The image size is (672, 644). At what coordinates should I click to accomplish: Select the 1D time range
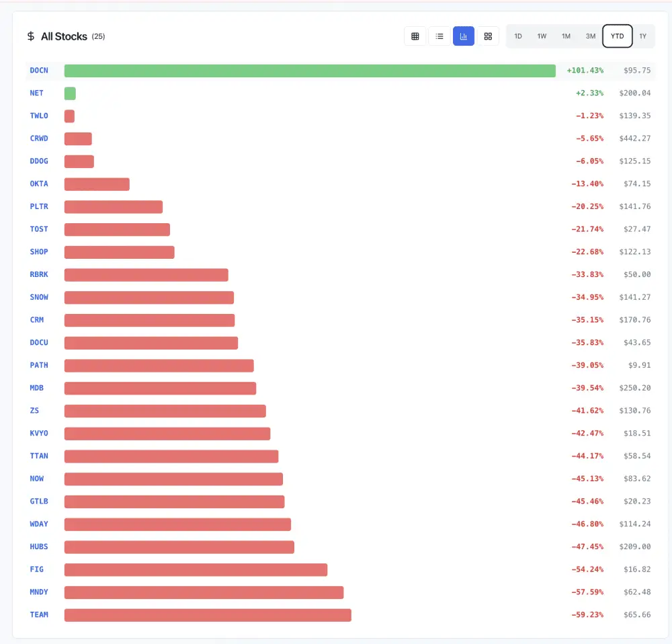tap(518, 36)
